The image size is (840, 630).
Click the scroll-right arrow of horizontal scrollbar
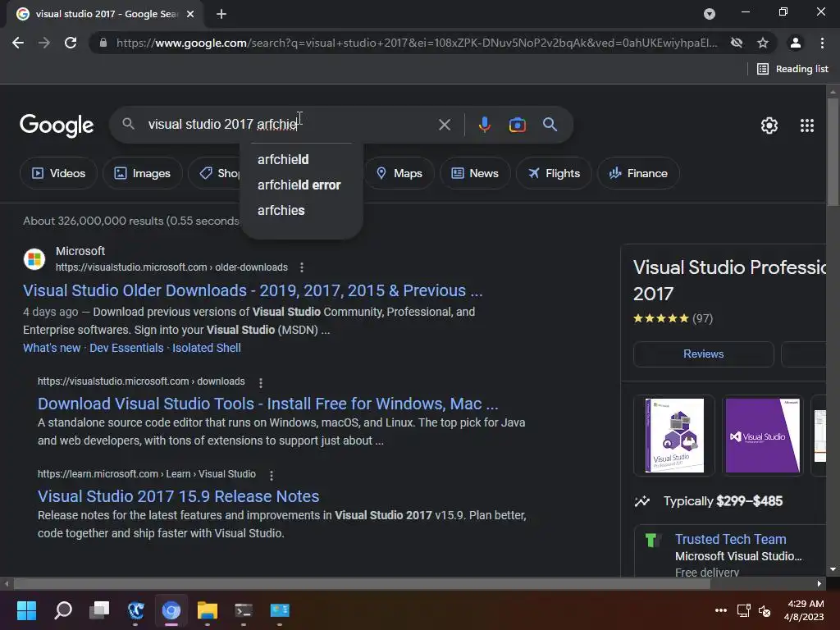click(819, 583)
